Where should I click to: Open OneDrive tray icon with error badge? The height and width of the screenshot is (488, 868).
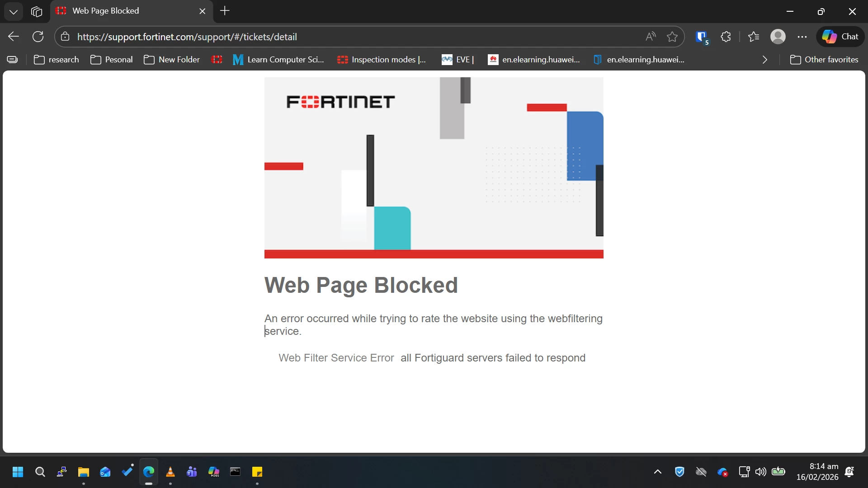click(x=722, y=472)
